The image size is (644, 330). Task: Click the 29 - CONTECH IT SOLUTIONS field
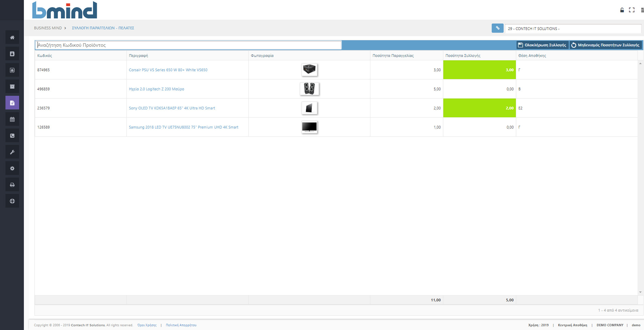573,28
